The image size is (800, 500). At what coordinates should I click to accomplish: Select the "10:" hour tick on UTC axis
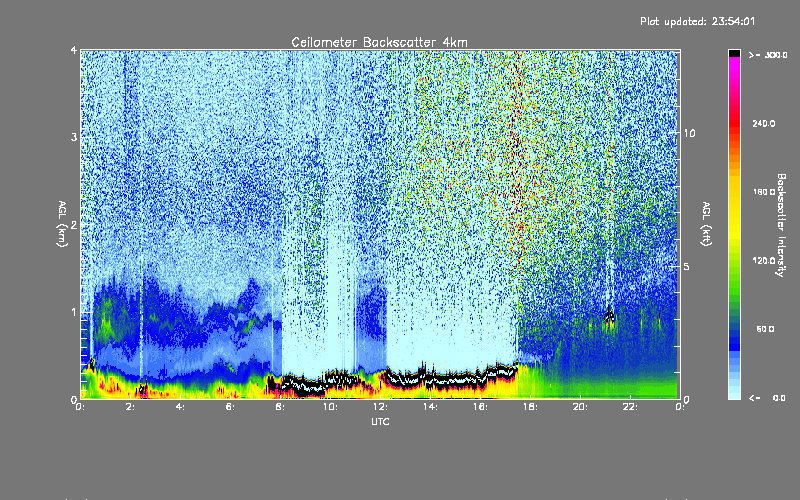(330, 407)
